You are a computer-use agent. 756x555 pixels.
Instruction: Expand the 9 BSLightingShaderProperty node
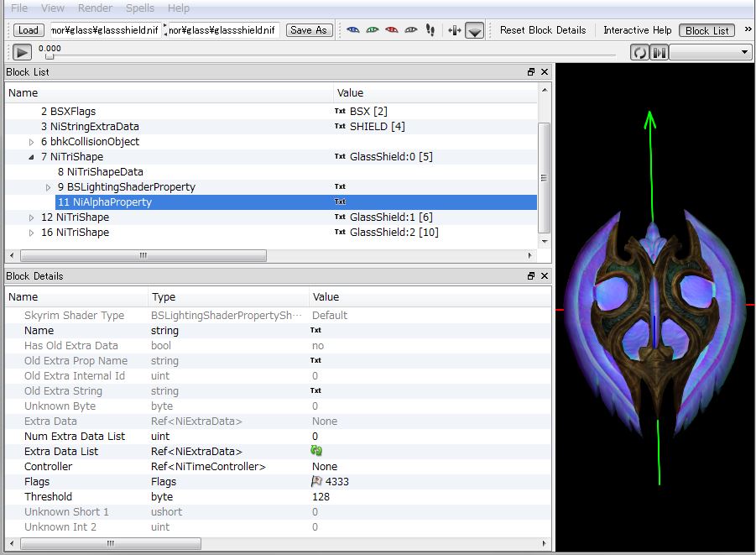tap(48, 187)
